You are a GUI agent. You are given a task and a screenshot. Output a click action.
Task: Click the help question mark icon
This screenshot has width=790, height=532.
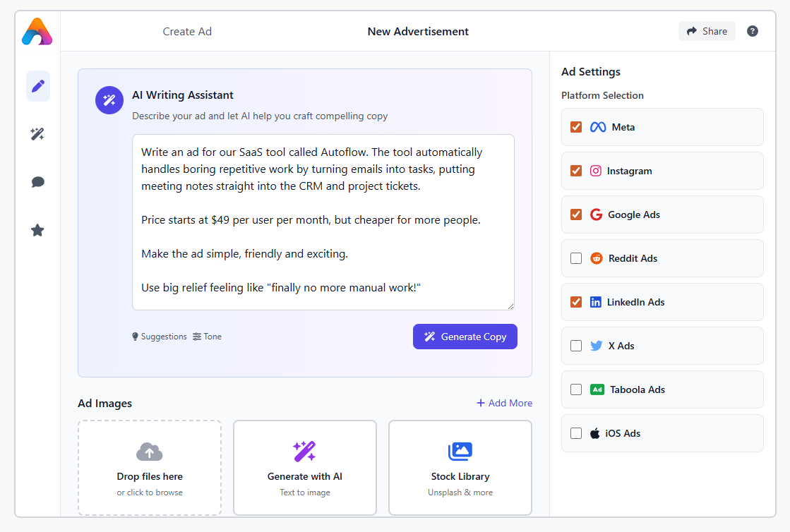[x=753, y=31]
